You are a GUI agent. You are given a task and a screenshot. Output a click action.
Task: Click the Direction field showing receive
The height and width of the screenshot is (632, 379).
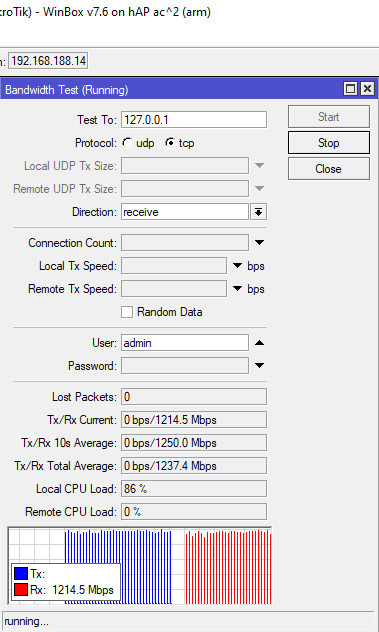pos(185,212)
